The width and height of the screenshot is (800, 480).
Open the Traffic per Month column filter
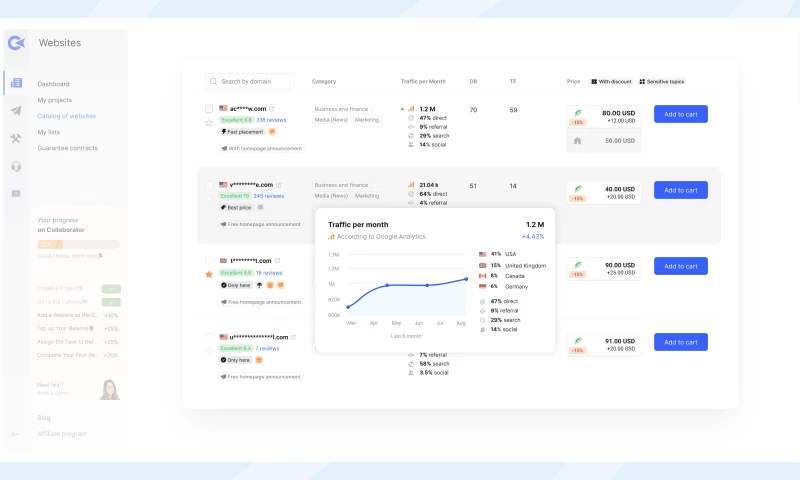point(422,81)
